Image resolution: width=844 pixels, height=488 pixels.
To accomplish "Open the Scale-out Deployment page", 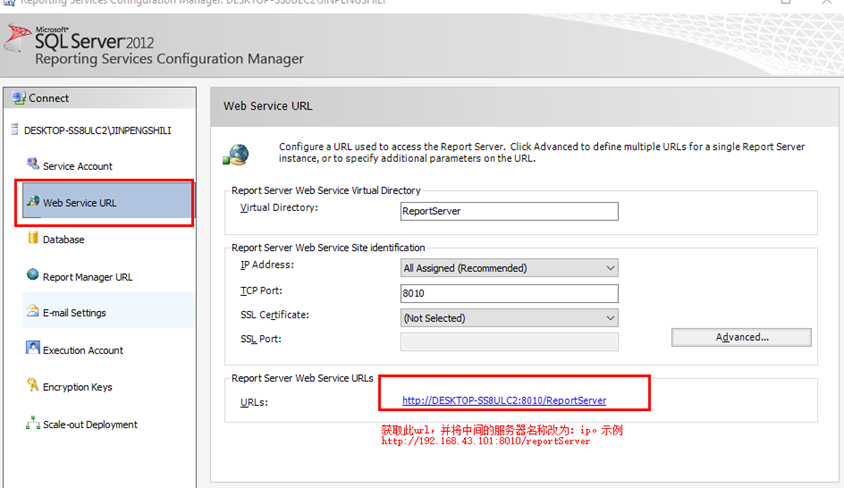I will click(x=90, y=425).
